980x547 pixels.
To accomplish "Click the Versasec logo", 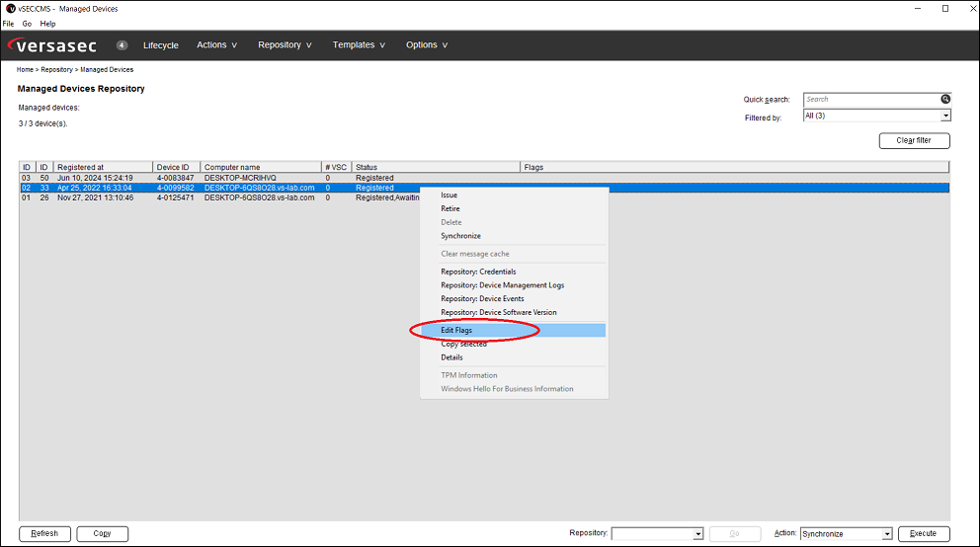I will (52, 45).
